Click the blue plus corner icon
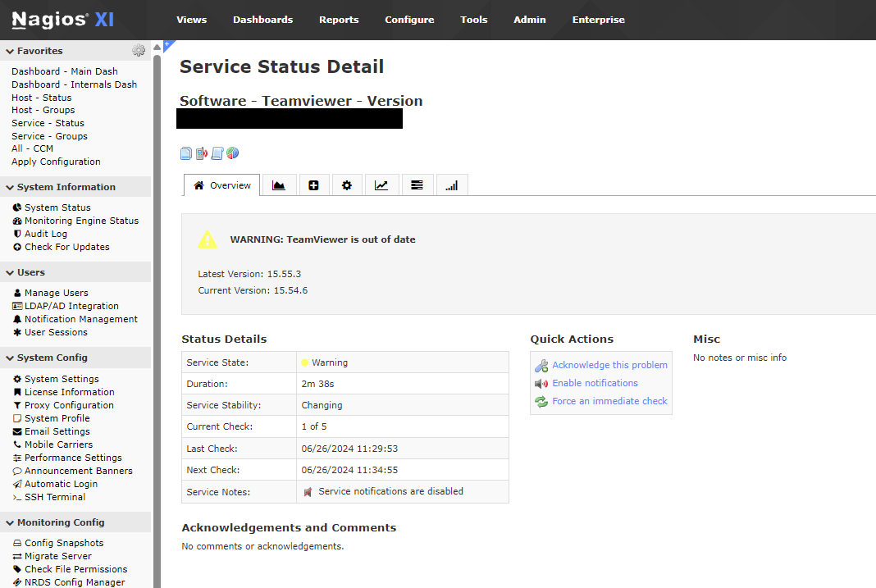 167,44
